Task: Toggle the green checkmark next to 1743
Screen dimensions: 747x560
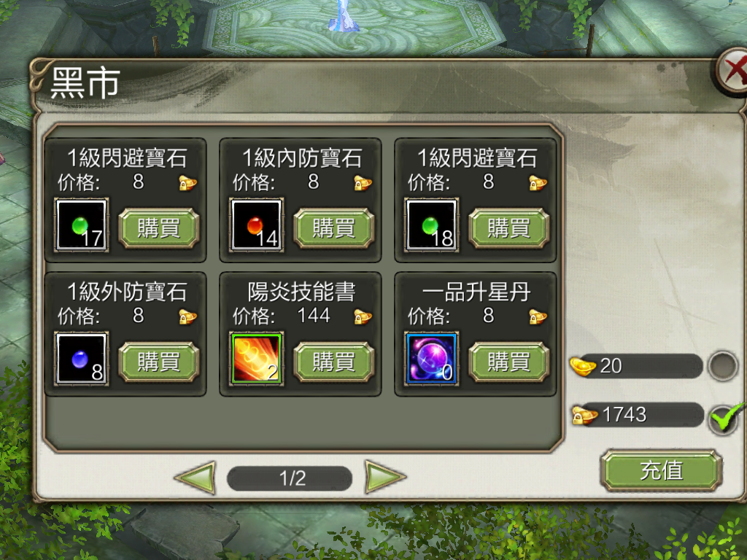Action: click(x=724, y=418)
